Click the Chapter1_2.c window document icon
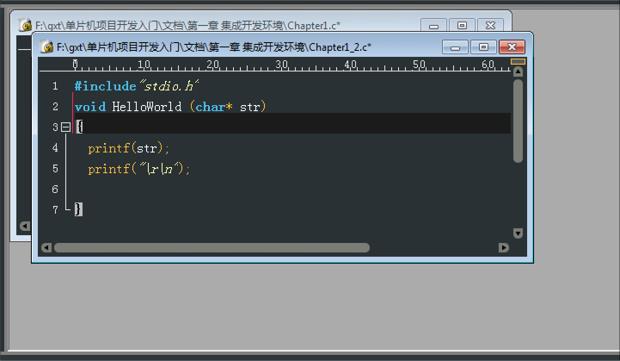The width and height of the screenshot is (620, 361). (x=47, y=47)
